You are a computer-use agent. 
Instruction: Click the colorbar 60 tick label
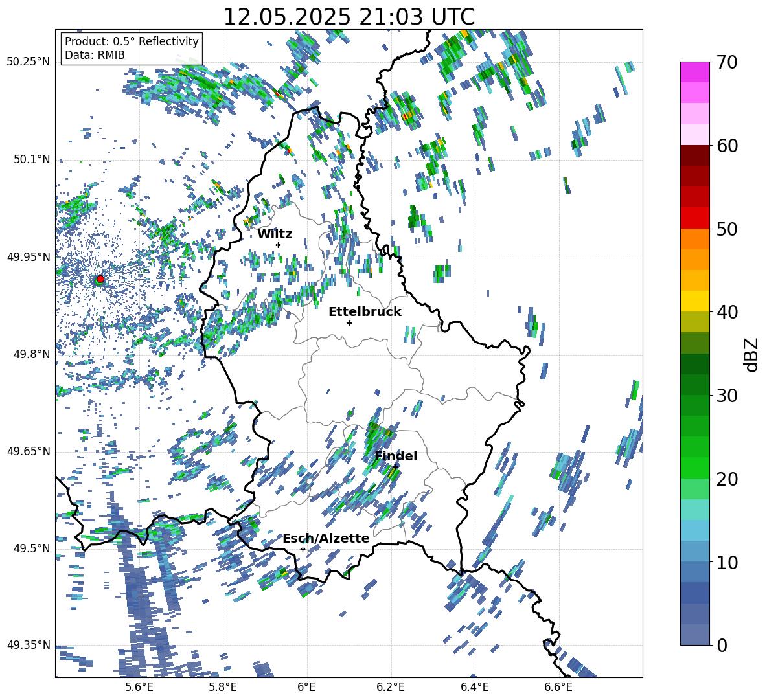727,146
